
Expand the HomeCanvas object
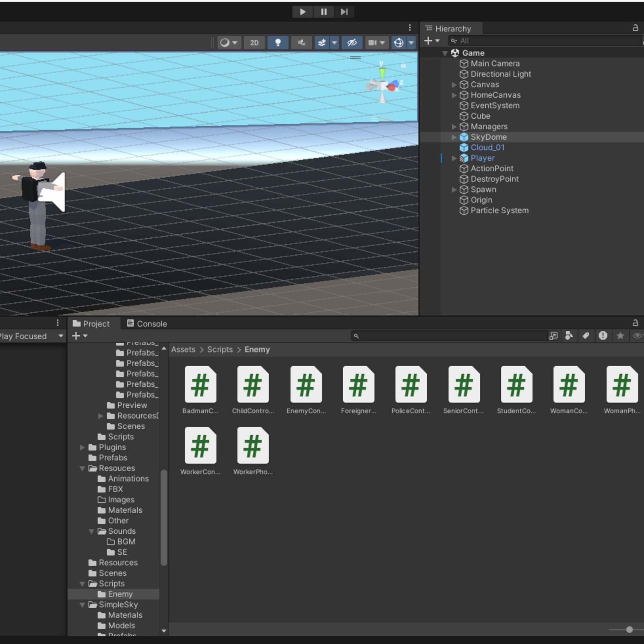(454, 95)
